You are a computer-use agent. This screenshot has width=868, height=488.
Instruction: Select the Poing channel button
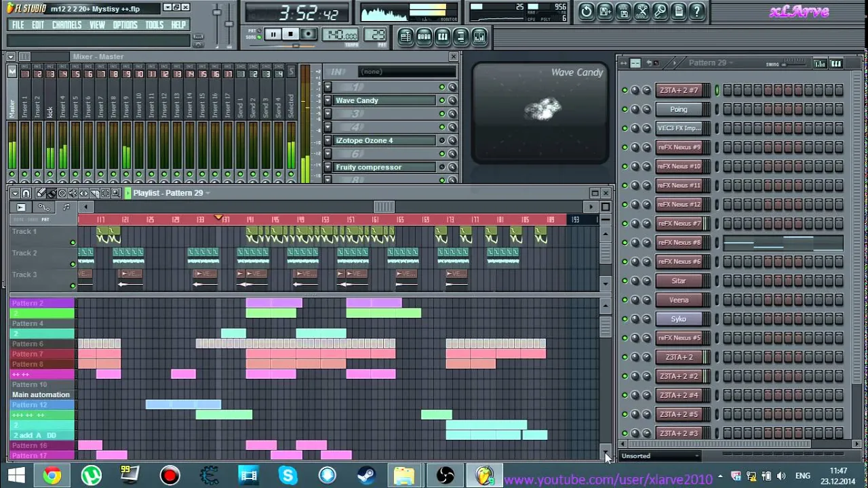coord(679,109)
